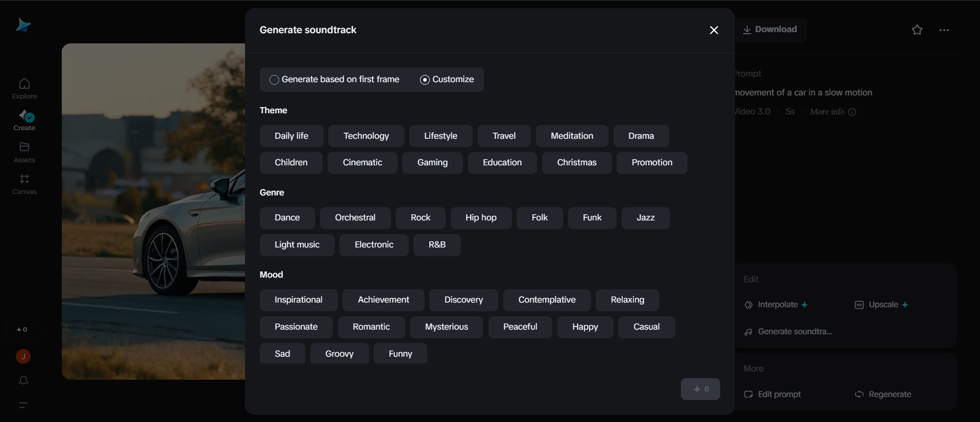Open the Explore page icon
This screenshot has height=422, width=980.
click(24, 87)
